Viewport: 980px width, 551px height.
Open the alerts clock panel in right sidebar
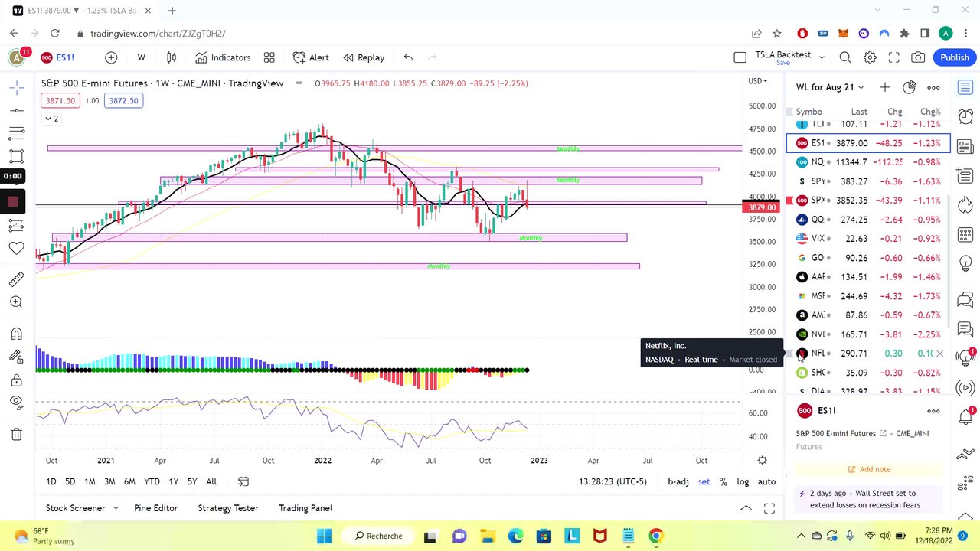coord(965,116)
